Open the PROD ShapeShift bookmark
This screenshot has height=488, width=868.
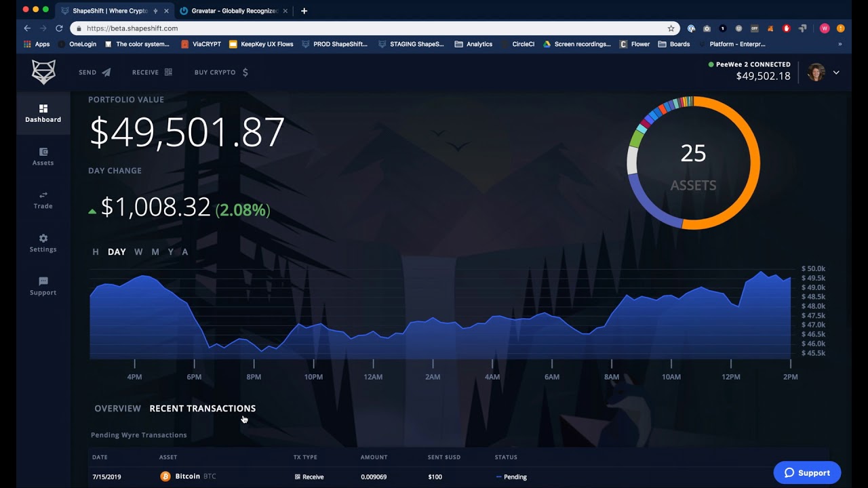(334, 44)
